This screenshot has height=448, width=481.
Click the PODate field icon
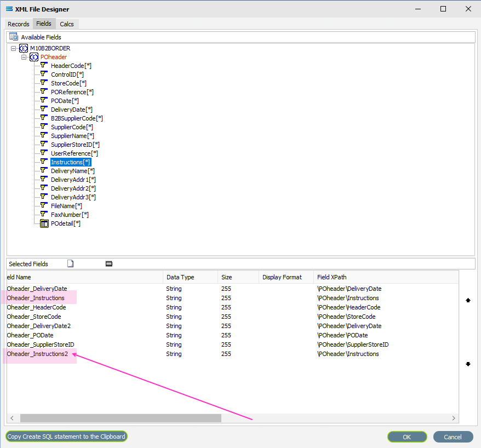44,100
